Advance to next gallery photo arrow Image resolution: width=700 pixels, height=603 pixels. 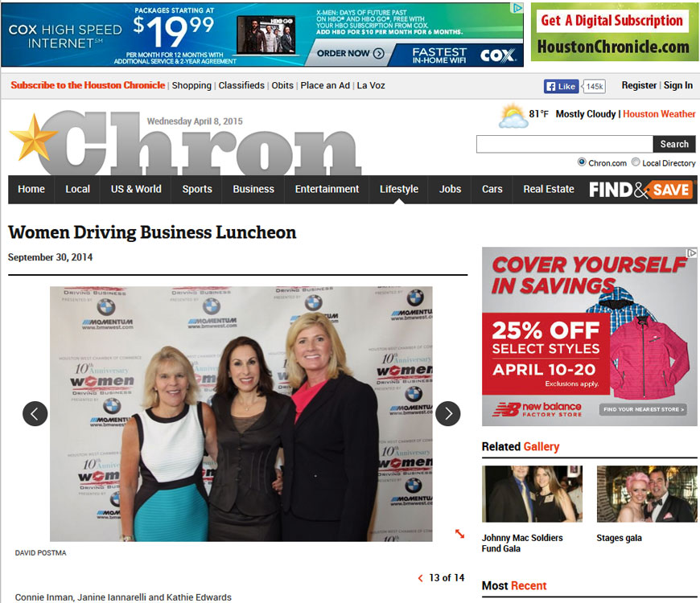(x=448, y=414)
